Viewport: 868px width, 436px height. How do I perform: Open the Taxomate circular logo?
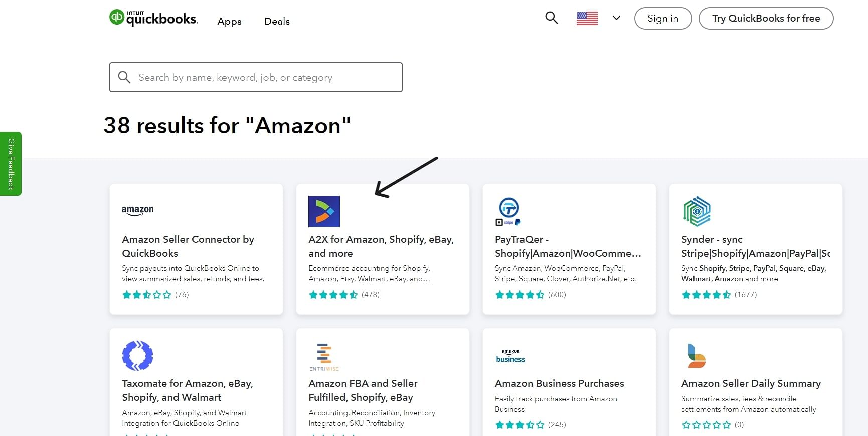[138, 356]
